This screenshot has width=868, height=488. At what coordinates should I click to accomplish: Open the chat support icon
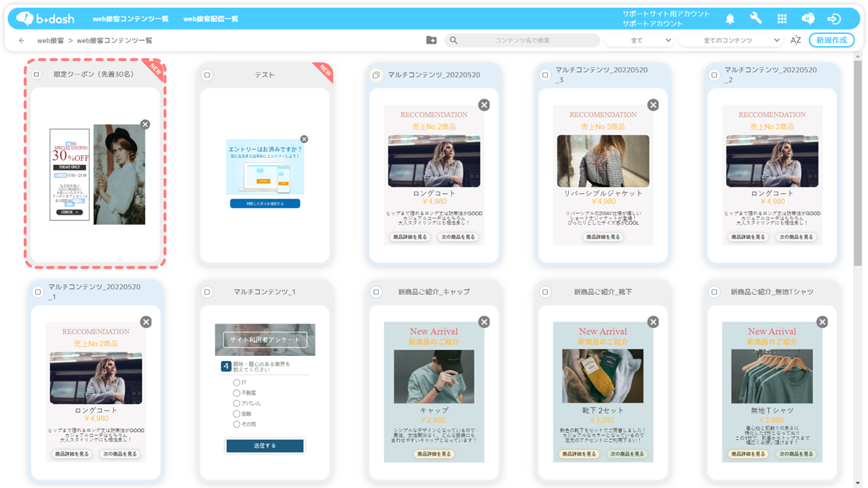click(808, 19)
